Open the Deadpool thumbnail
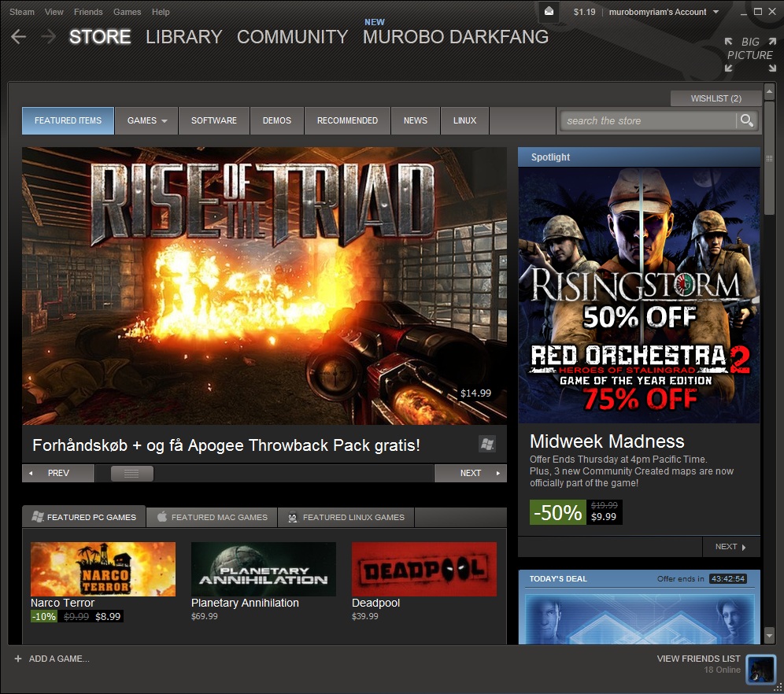The width and height of the screenshot is (784, 694). click(x=424, y=569)
